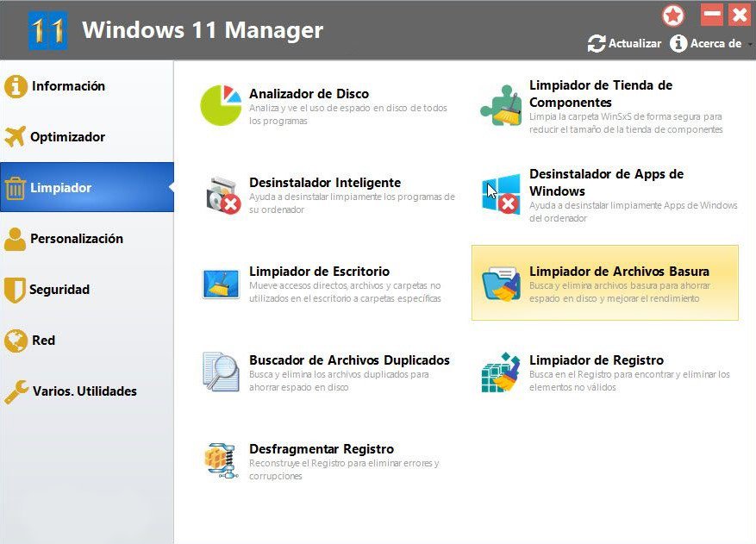Open Varios. Utilidades section

[x=87, y=391]
